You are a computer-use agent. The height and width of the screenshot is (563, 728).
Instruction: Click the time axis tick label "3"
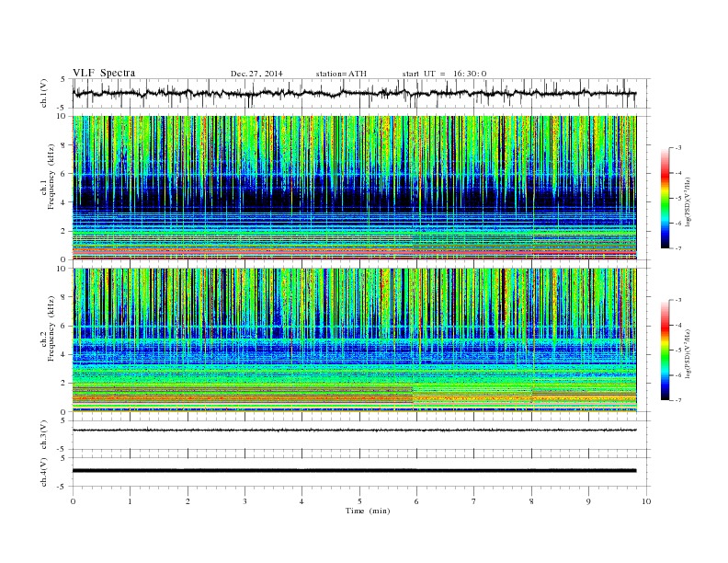click(x=245, y=501)
